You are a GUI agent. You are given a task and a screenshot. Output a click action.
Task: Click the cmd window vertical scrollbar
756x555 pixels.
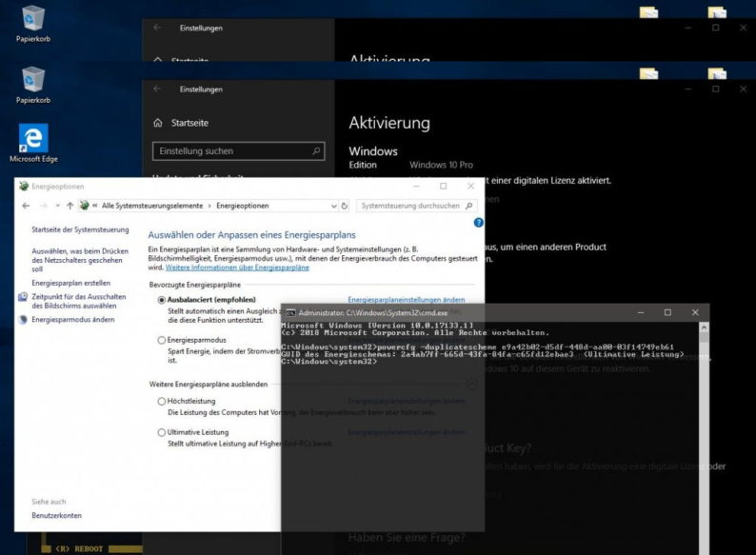point(704,428)
